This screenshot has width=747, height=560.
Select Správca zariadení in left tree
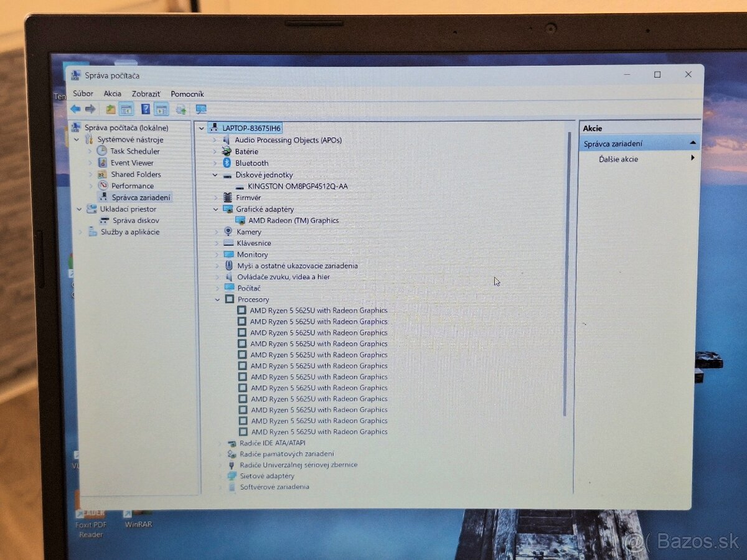pos(141,197)
